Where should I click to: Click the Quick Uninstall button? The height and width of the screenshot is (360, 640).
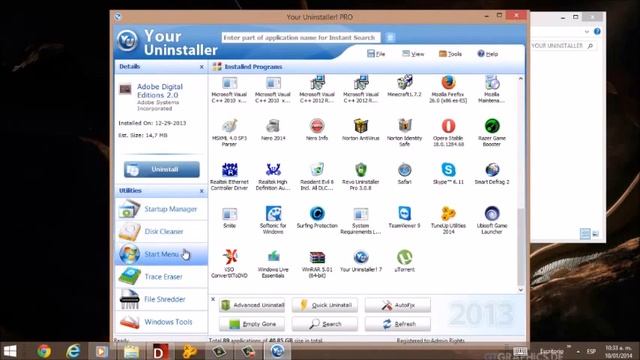[x=325, y=305]
